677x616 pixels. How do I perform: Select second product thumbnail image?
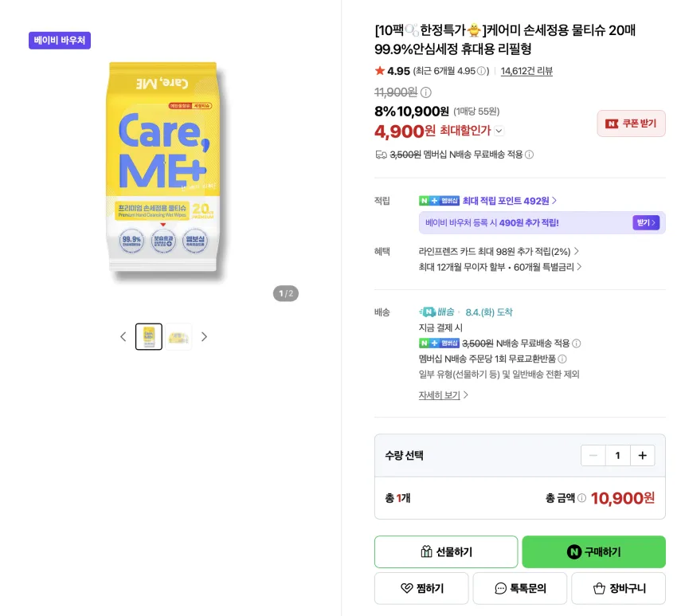(x=178, y=336)
